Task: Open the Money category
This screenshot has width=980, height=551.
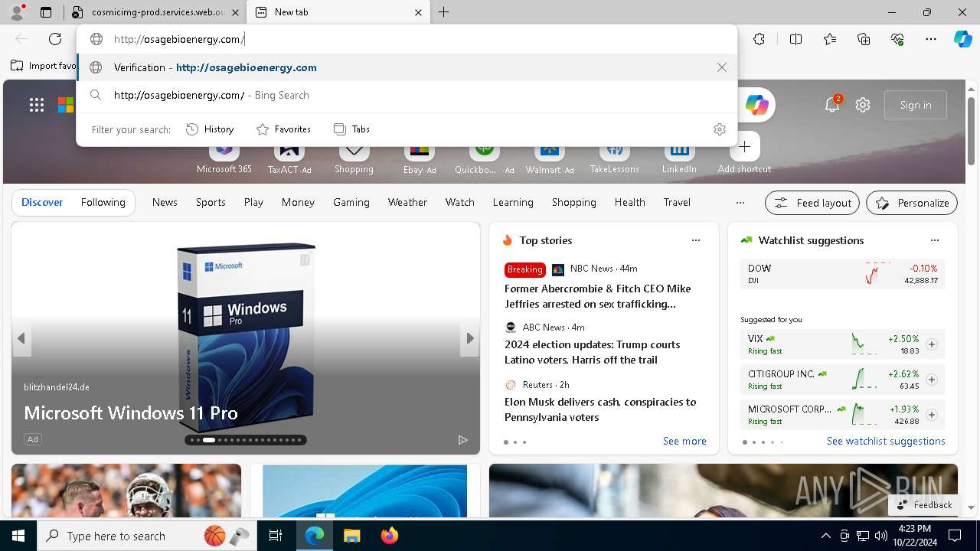Action: pyautogui.click(x=298, y=202)
